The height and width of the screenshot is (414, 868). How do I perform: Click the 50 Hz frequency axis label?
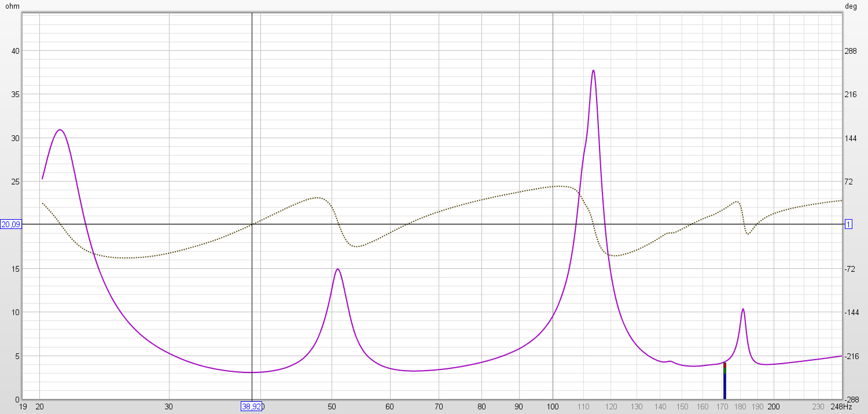332,406
